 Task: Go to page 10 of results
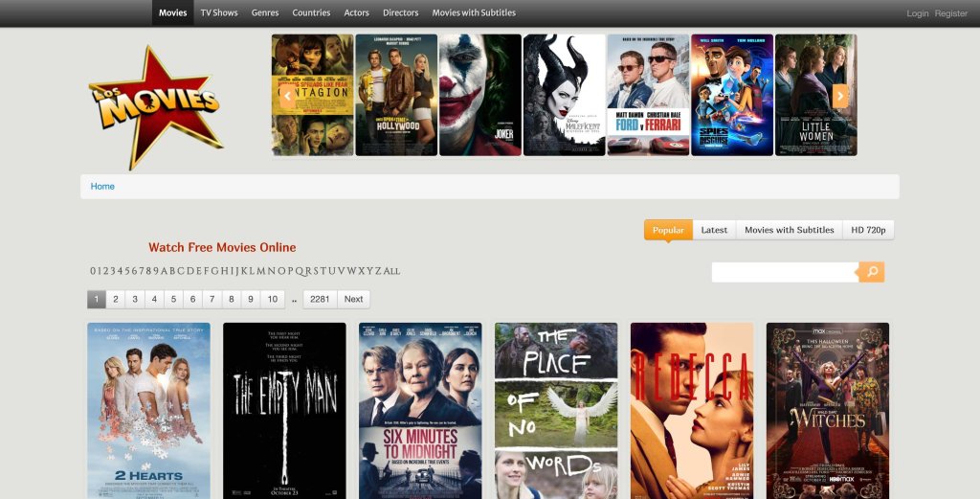(273, 299)
